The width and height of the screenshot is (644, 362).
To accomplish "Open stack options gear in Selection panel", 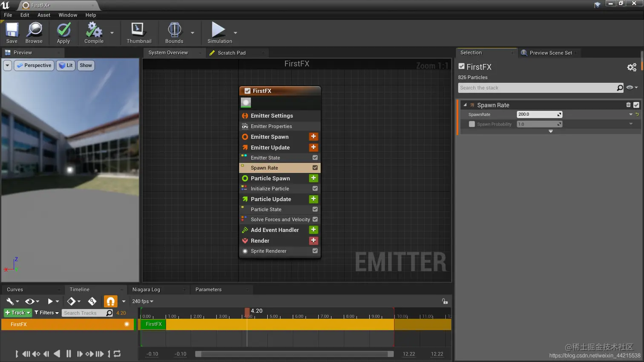I will point(632,67).
